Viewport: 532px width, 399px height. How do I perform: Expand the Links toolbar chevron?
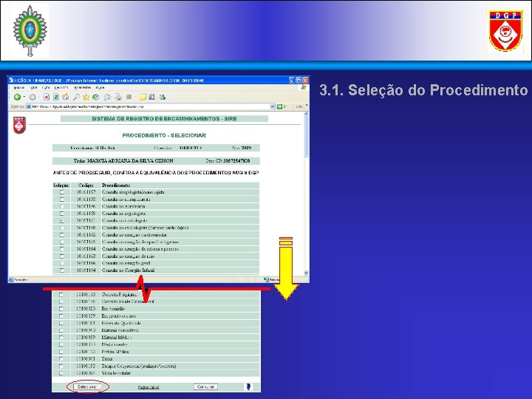pos(307,106)
